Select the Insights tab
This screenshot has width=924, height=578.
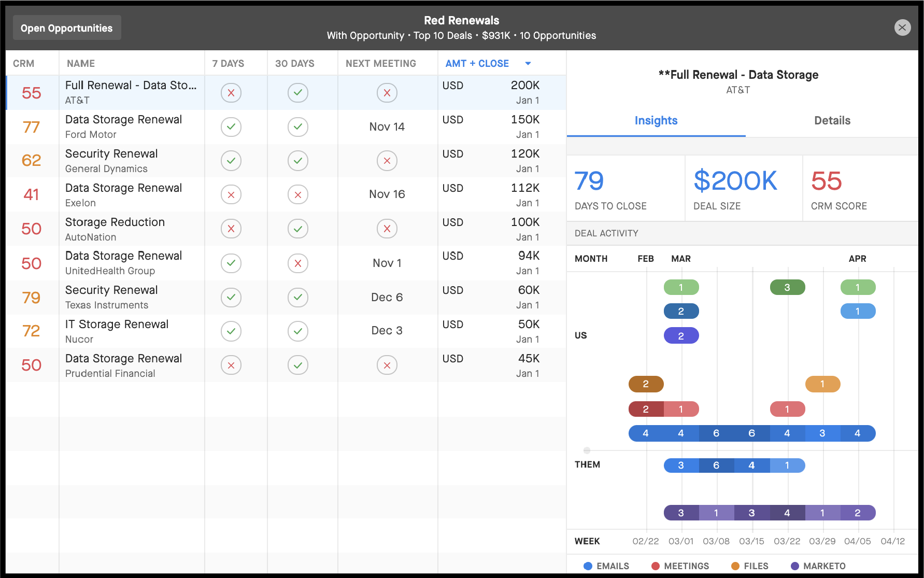[x=656, y=120]
